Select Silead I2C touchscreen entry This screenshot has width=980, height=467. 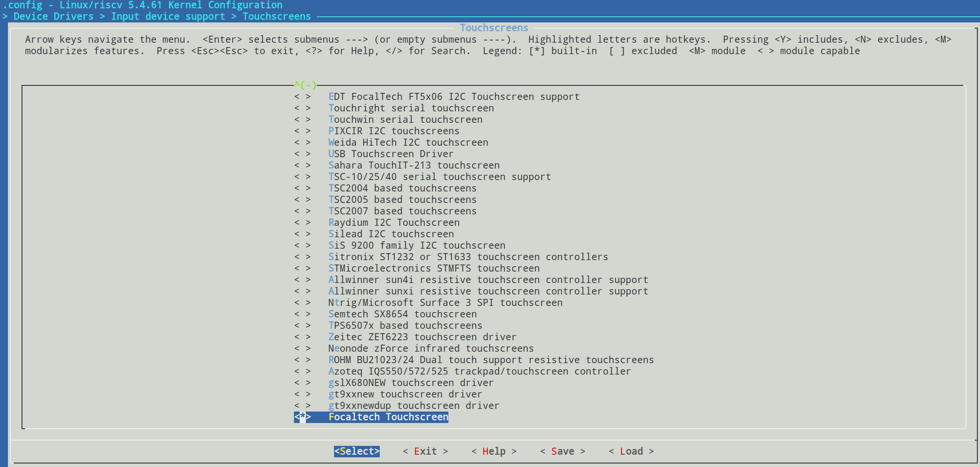[x=391, y=234]
